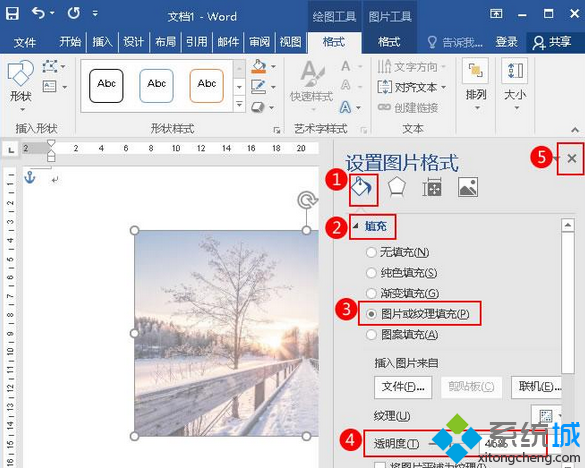585x468 pixels.
Task: Open the Layout & Properties icon tab
Action: tap(432, 187)
